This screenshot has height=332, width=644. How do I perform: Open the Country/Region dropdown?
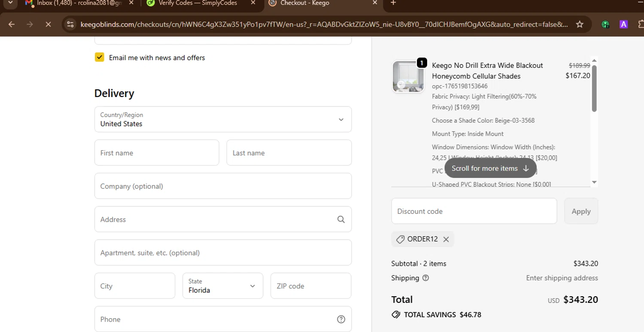pyautogui.click(x=223, y=119)
